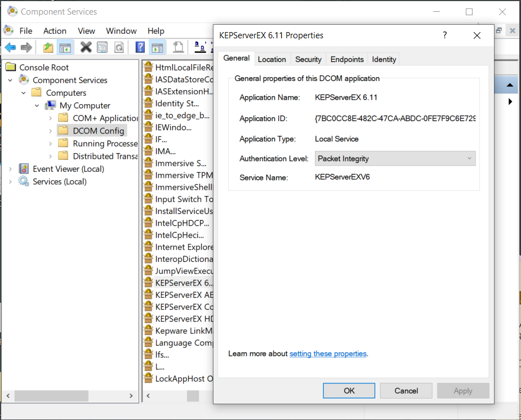Click the KEPServerEX 6... DCOM entry icon
This screenshot has height=420, width=521.
click(x=148, y=282)
